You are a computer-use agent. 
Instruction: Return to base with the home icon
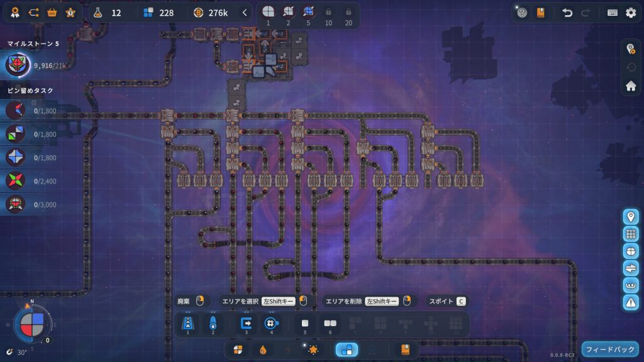(x=630, y=86)
